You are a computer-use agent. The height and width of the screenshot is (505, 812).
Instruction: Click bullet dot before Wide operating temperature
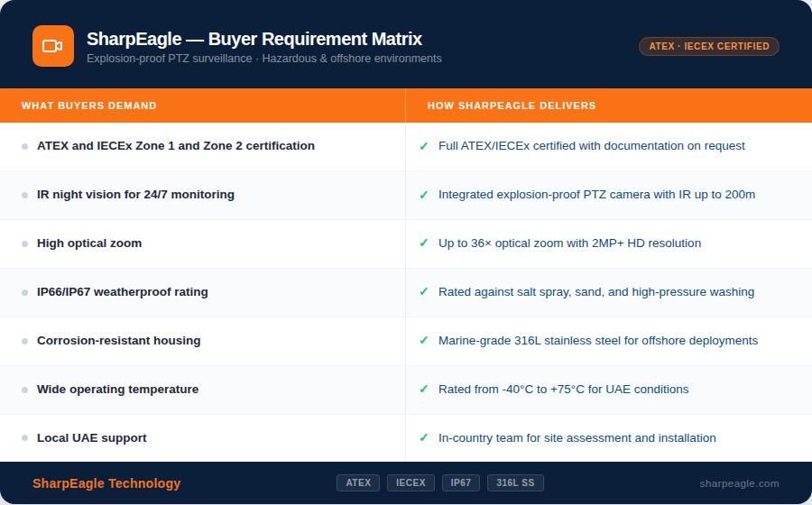click(x=25, y=390)
